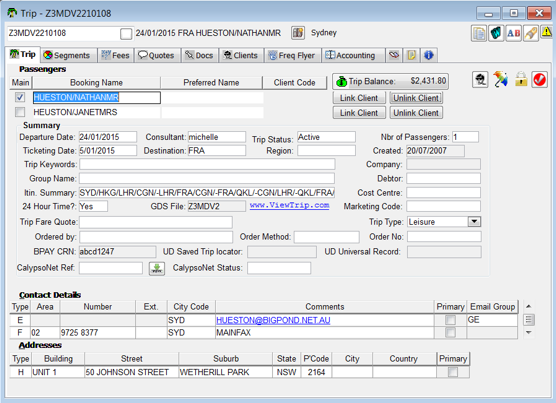The width and height of the screenshot is (556, 403).
Task: Click the red checkmark icon
Action: click(539, 79)
